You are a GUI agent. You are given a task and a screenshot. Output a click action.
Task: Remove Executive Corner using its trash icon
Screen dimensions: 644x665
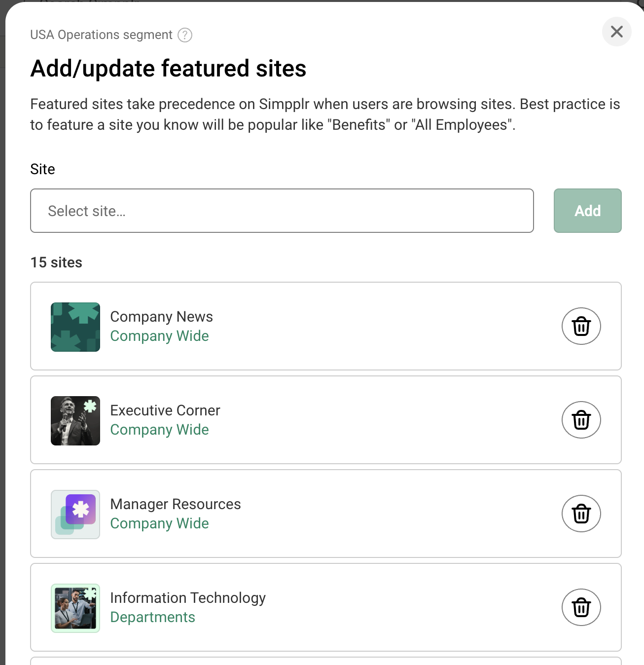click(581, 420)
